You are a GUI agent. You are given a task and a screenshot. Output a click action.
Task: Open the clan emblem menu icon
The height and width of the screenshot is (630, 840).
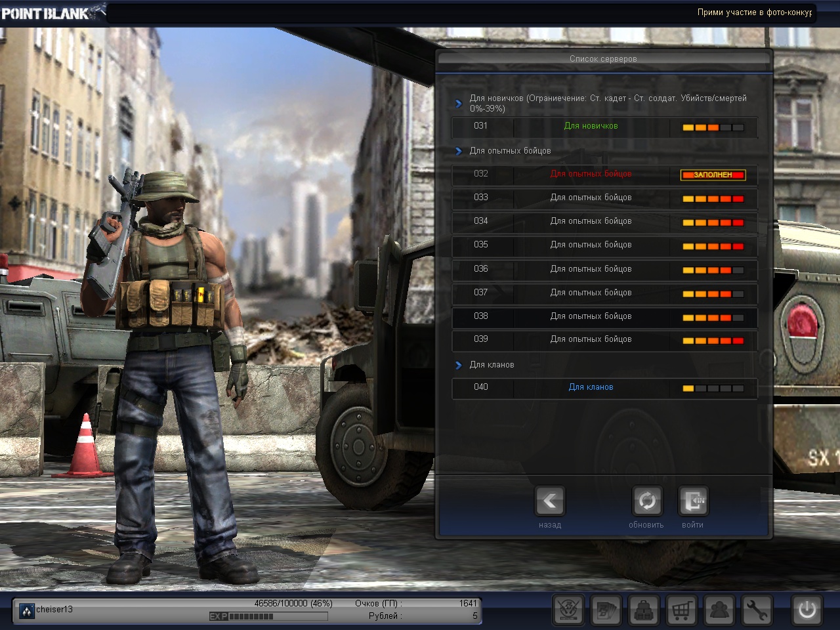tap(568, 611)
